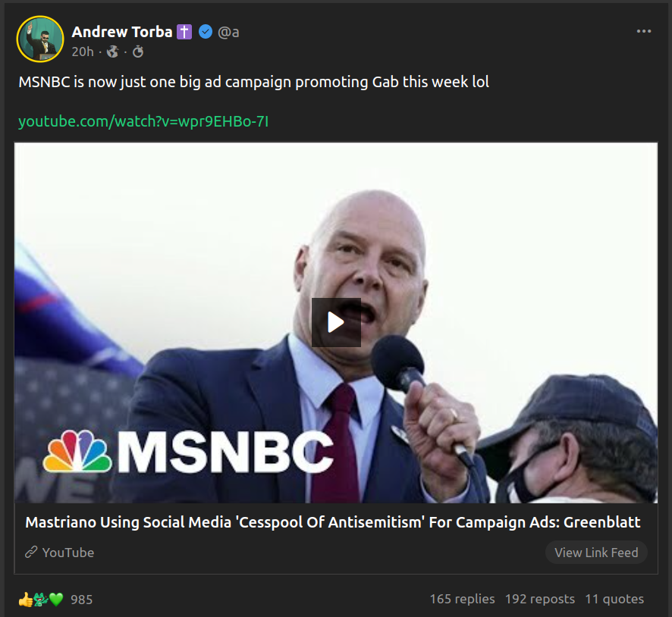Image resolution: width=672 pixels, height=617 pixels.
Task: Click the purple cross badge icon
Action: pyautogui.click(x=184, y=32)
